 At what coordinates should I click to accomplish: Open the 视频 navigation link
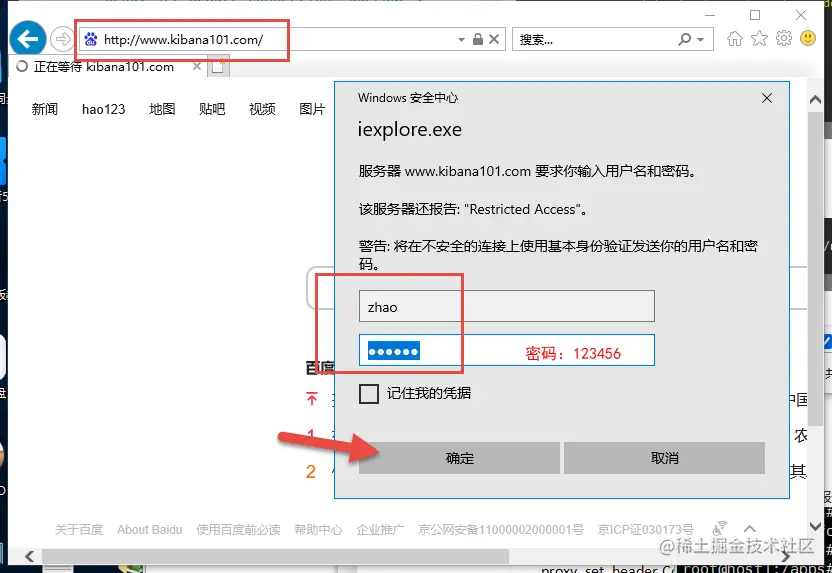point(263,109)
